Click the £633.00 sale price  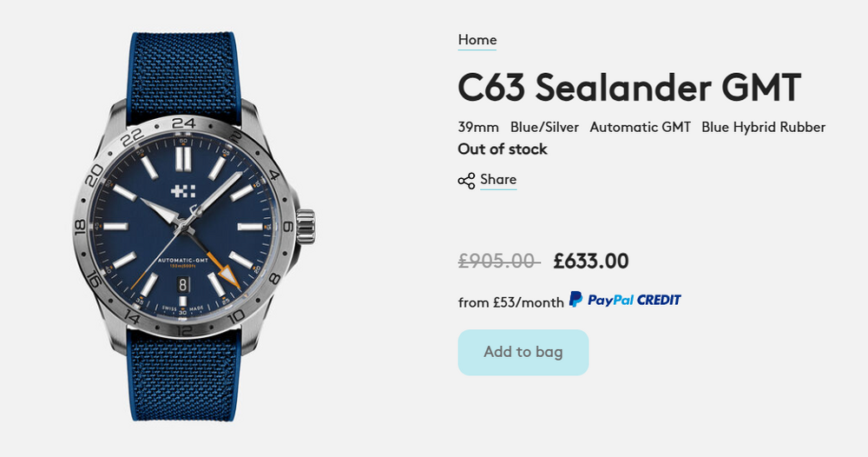coord(591,261)
